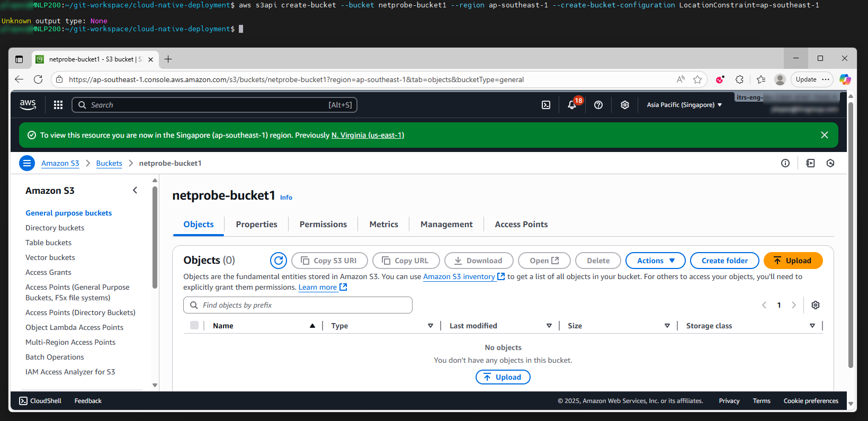Open the bucket Info link
The width and height of the screenshot is (868, 421).
coord(286,198)
